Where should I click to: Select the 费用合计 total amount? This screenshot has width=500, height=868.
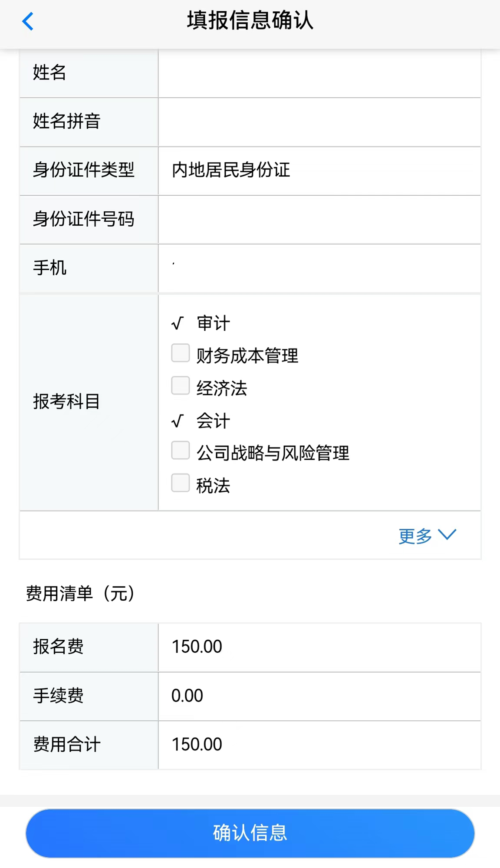pyautogui.click(x=197, y=744)
